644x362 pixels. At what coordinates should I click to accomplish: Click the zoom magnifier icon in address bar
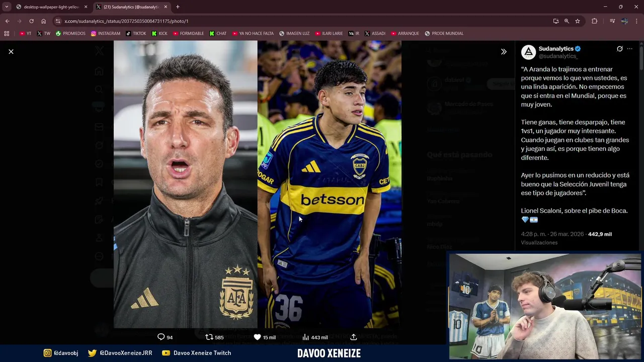[567, 21]
